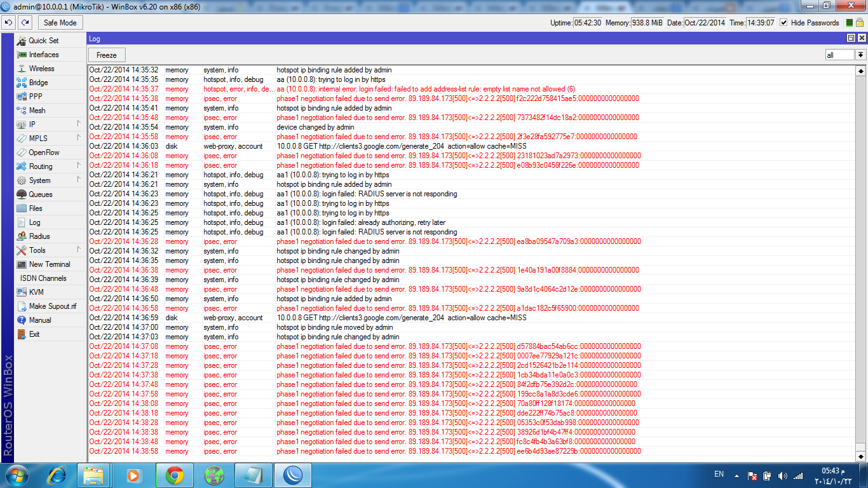Launch a New Terminal
868x488 pixels.
pyautogui.click(x=50, y=264)
